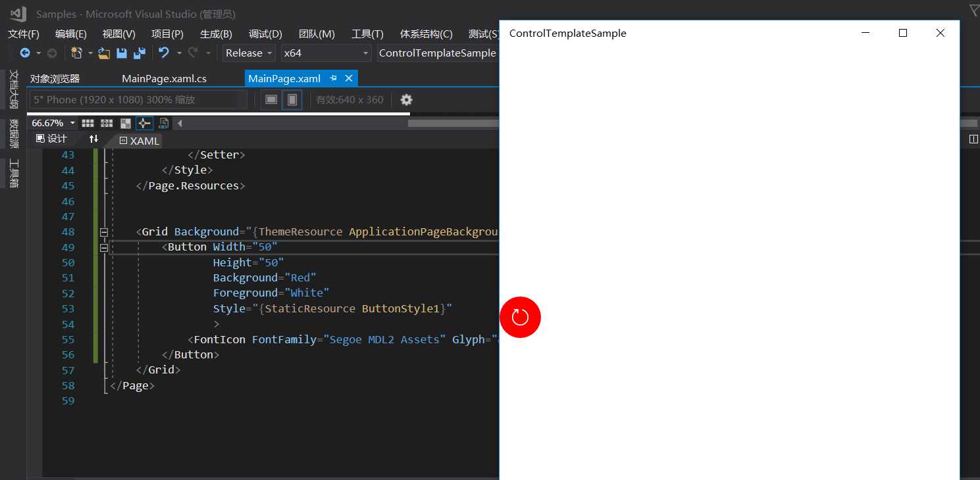Click the </Page.Resources> closing tag

pyautogui.click(x=190, y=186)
